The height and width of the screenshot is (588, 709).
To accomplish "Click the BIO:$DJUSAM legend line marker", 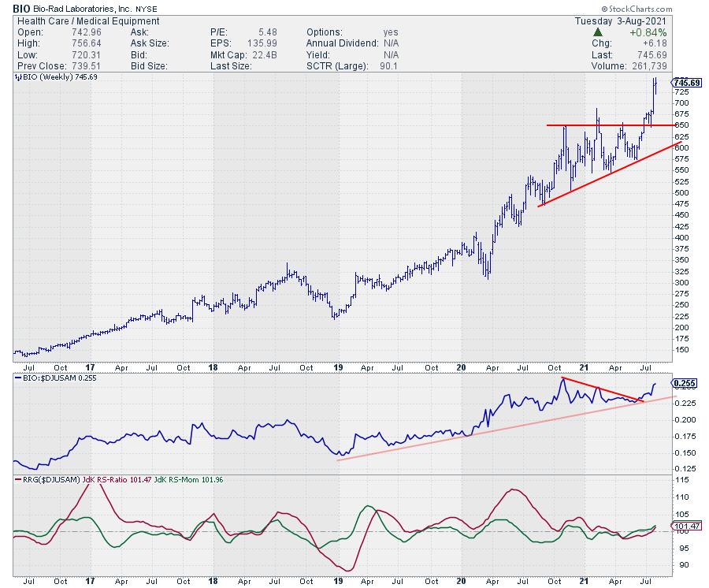I will 17,379.
